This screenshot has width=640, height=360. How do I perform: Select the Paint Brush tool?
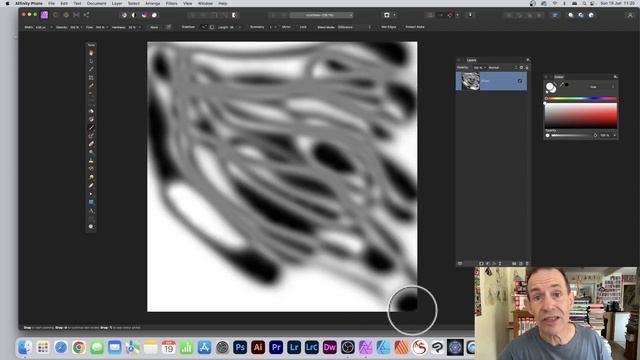coord(91,127)
